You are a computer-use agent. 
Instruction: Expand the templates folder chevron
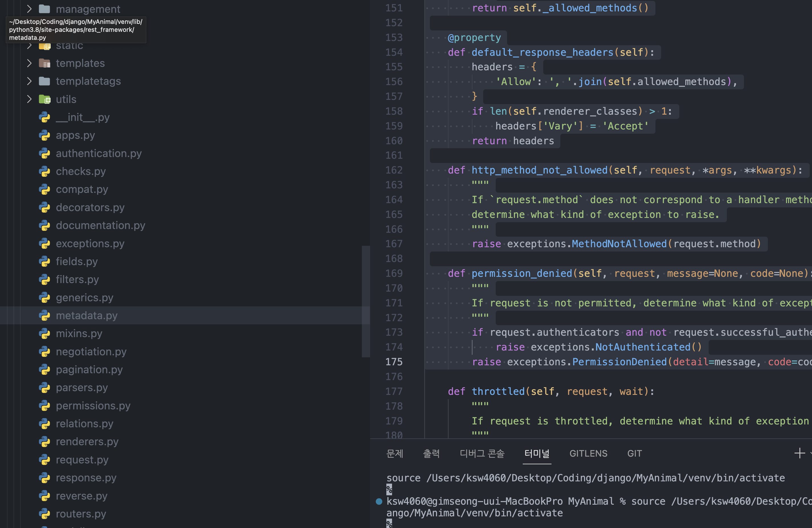point(29,63)
